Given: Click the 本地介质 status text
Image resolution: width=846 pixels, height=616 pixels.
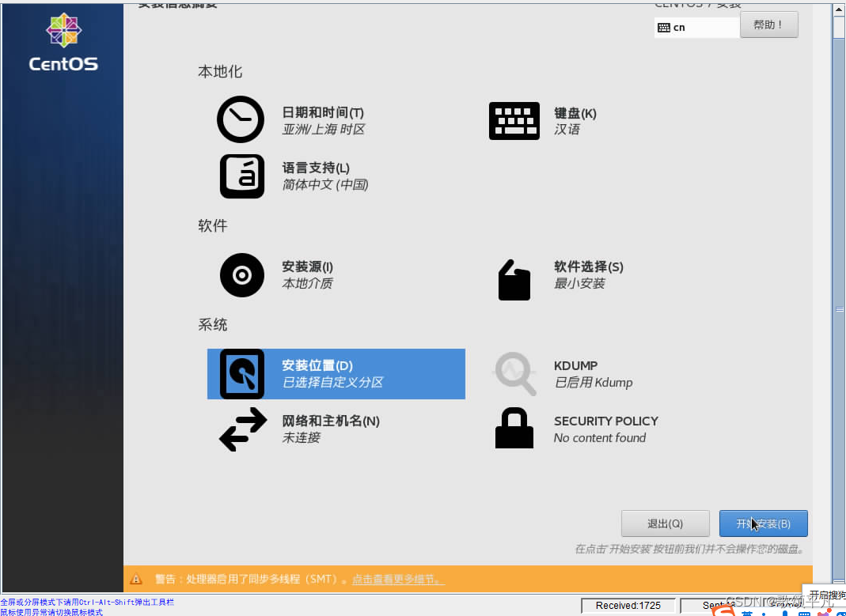Looking at the screenshot, I should [x=308, y=283].
